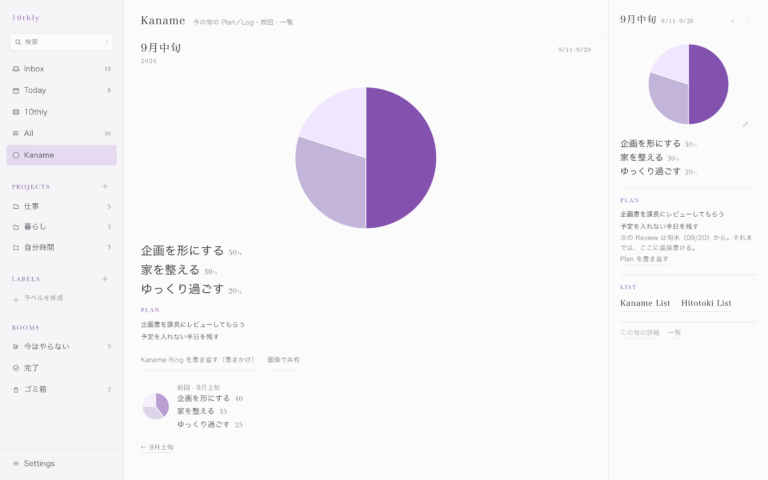
Task: Open the Inbox list
Action: [62, 69]
